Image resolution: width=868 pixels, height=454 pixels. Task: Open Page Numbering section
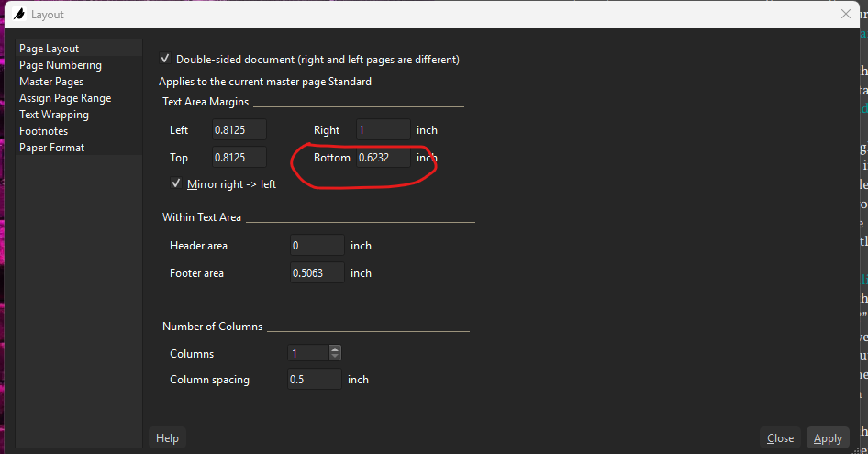click(x=61, y=65)
